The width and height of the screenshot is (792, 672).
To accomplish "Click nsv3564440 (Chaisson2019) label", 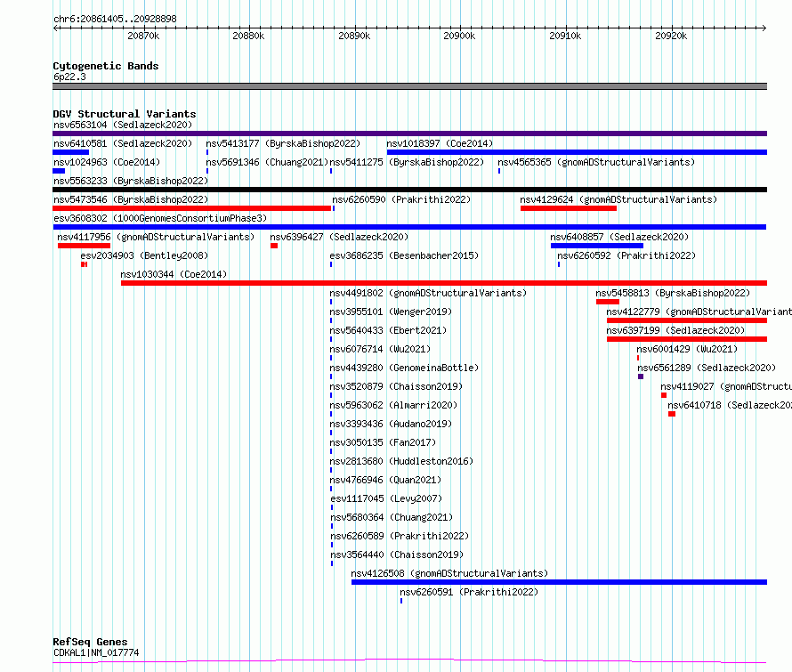I will 397,555.
